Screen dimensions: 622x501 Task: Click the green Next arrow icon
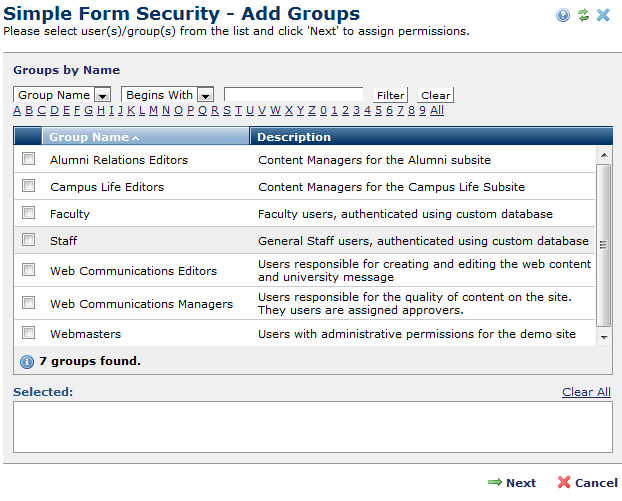pyautogui.click(x=494, y=482)
